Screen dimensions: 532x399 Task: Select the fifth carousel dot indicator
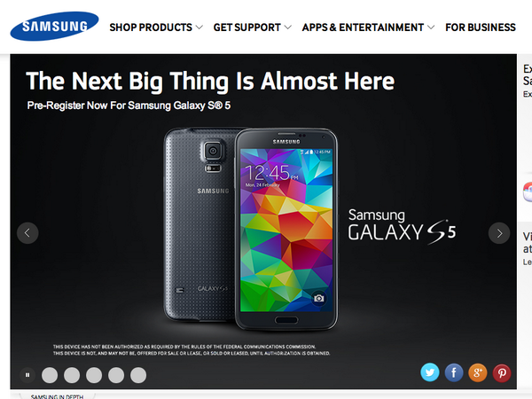138,375
